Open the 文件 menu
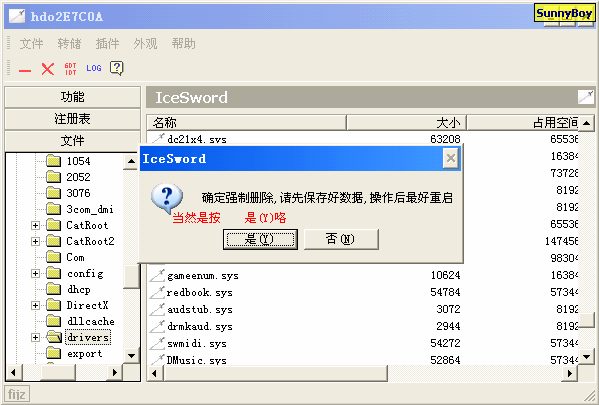The image size is (599, 405). tap(31, 44)
